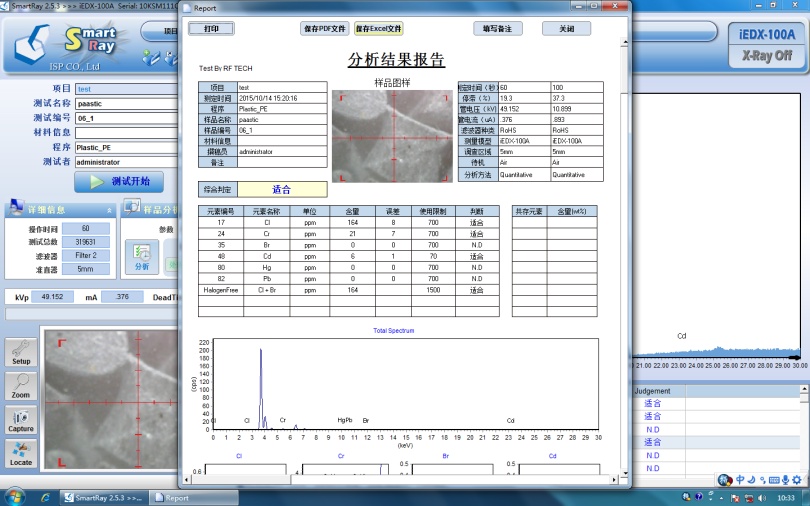This screenshot has width=810, height=506.
Task: Select the Locate positioning tool
Action: point(21,454)
